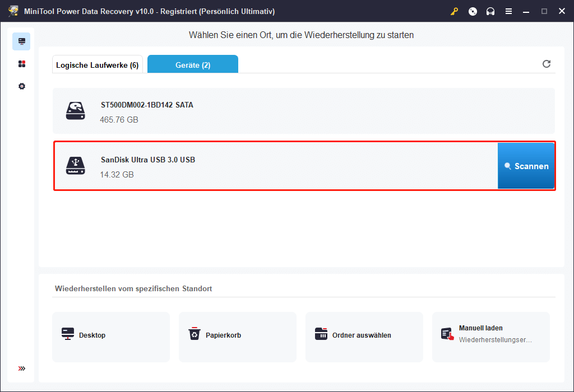Open settings gear in sidebar
Image resolution: width=574 pixels, height=392 pixels.
(x=22, y=86)
